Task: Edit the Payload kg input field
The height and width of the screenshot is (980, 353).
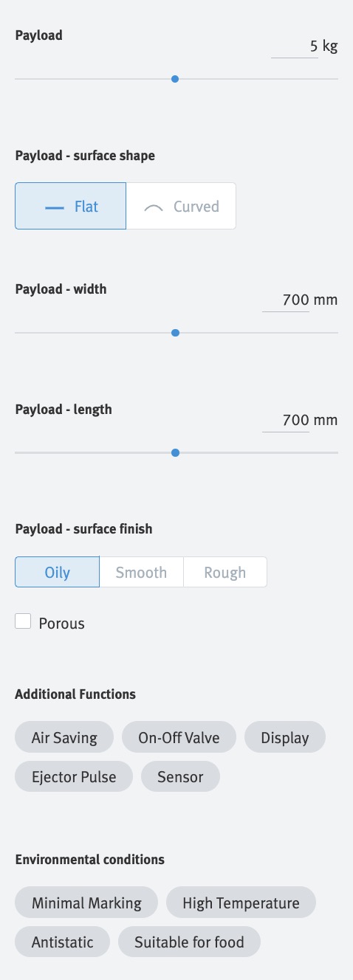Action: coord(294,46)
